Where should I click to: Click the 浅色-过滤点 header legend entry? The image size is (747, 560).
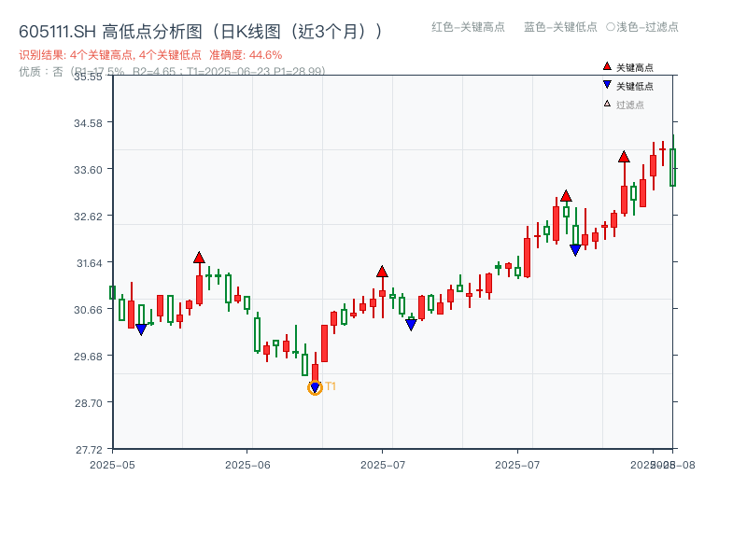pyautogui.click(x=642, y=28)
